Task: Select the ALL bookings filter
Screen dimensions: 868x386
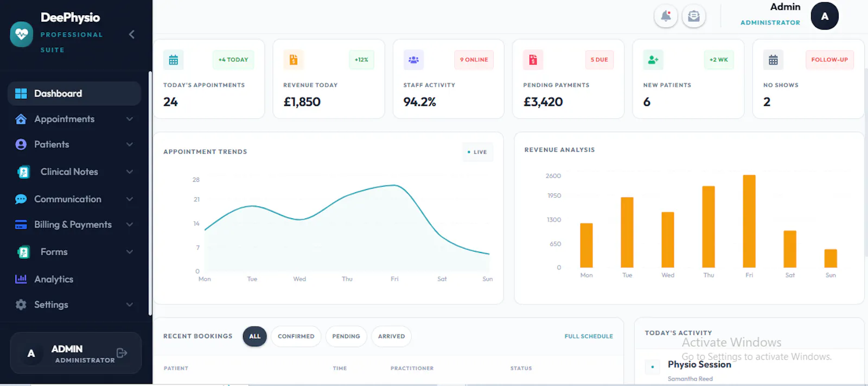Action: (254, 337)
